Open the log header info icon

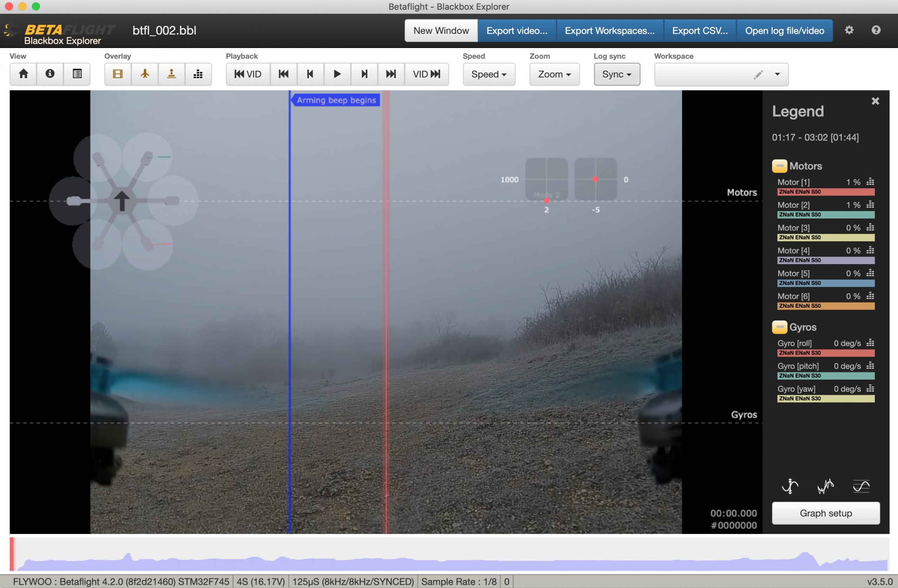pyautogui.click(x=50, y=74)
